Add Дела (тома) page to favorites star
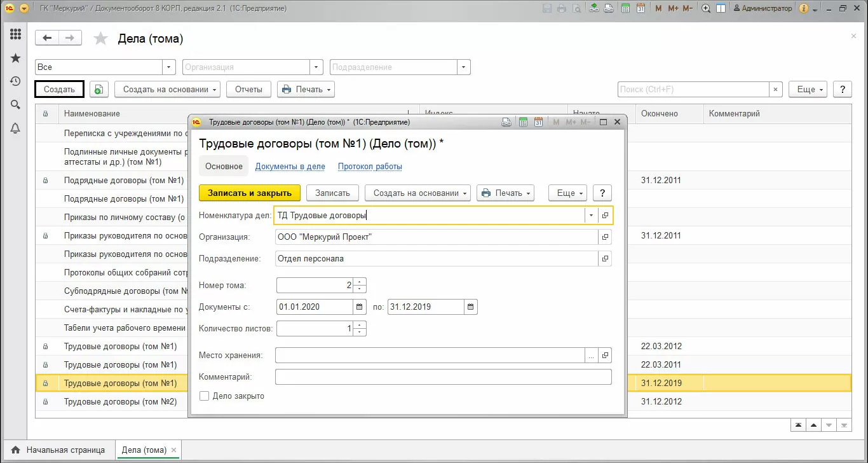 [x=101, y=39]
